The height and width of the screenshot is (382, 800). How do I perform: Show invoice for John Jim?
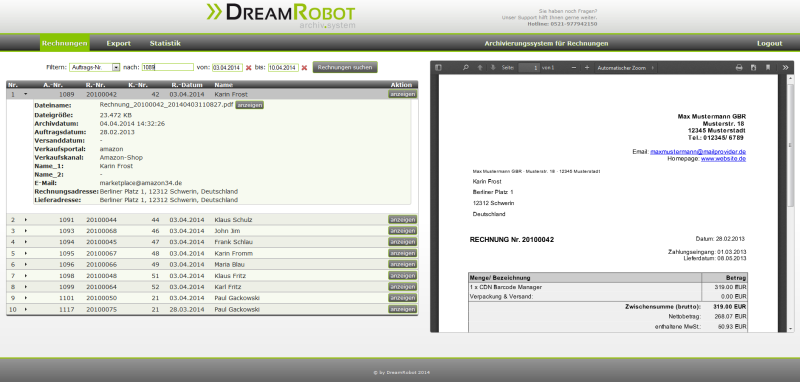(403, 231)
